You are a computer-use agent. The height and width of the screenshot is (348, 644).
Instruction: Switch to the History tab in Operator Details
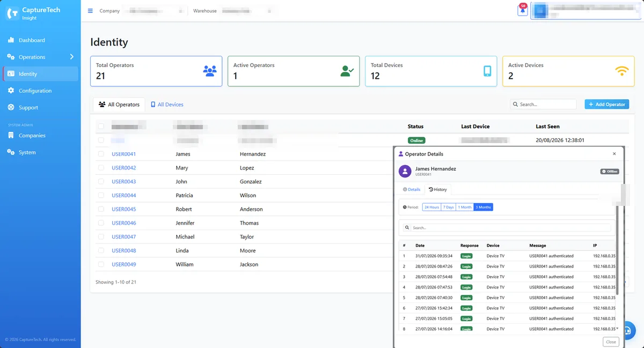coord(438,189)
